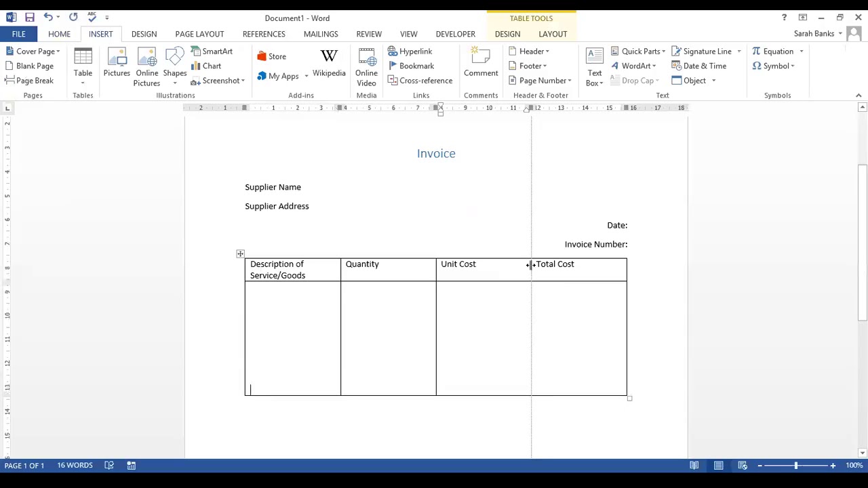This screenshot has height=488, width=868.
Task: Open the Quick Parts dropdown
Action: coord(638,52)
